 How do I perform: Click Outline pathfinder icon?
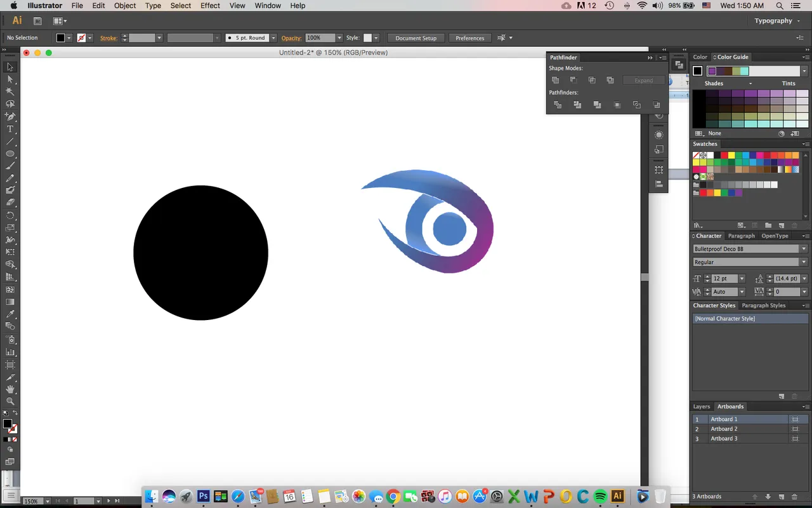[637, 105]
